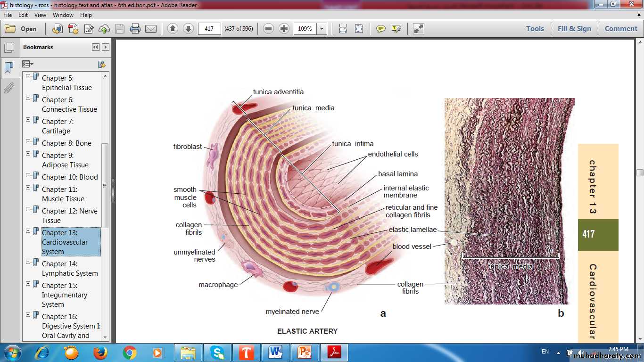Viewport: 644px width, 362px height.
Task: Open the bookmarks options dropdown menu
Action: pos(28,64)
